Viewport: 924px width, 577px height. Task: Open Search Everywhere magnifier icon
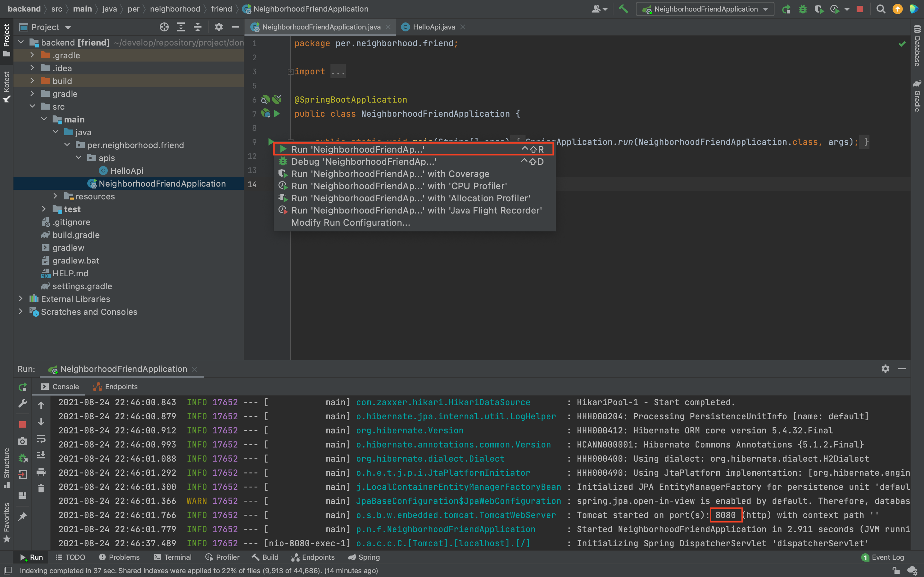pos(880,9)
